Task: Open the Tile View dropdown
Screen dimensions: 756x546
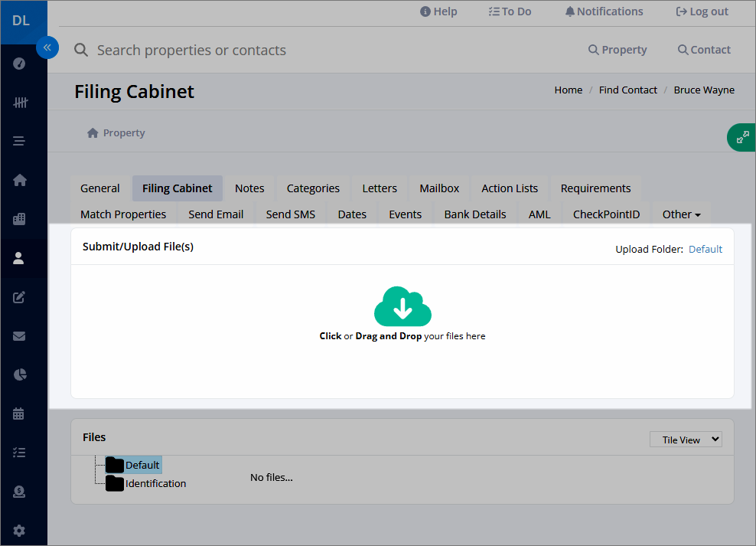Action: (686, 440)
